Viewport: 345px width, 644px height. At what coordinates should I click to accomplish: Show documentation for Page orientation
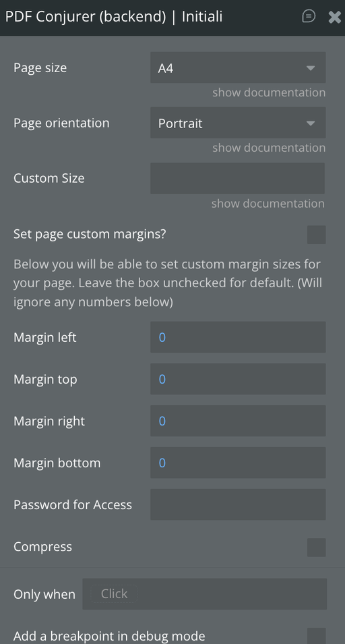[269, 148]
